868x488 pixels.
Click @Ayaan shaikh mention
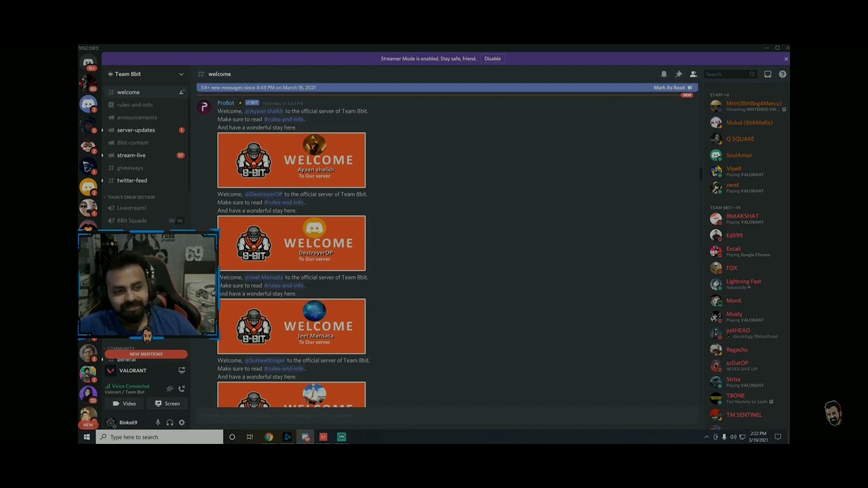pyautogui.click(x=264, y=111)
